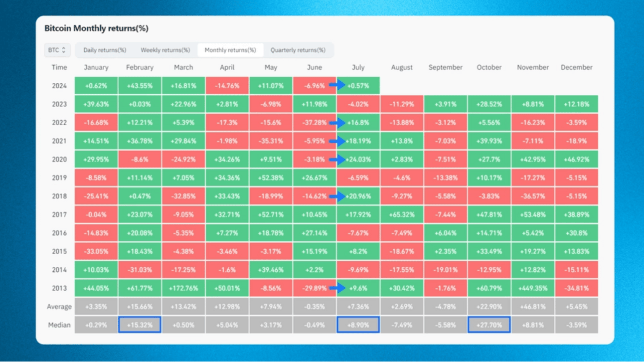This screenshot has width=644, height=362.
Task: Click the +46.92% December 2020 cell
Action: pos(577,160)
